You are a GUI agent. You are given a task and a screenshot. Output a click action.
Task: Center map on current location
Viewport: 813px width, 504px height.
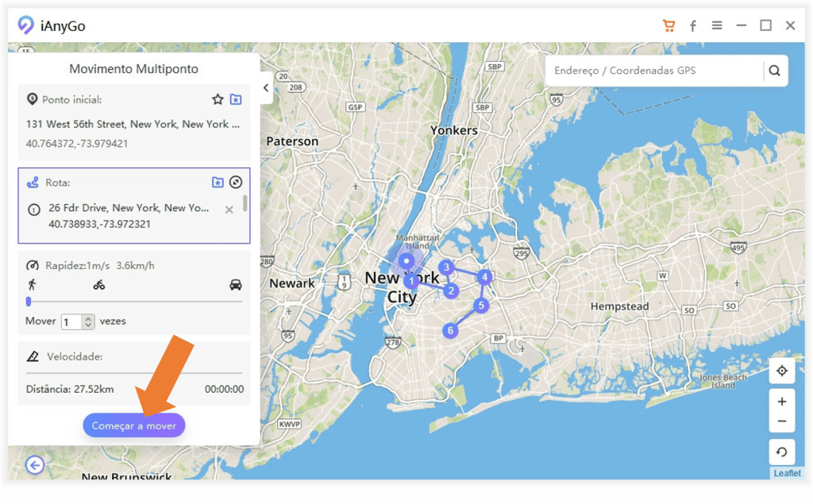[782, 371]
